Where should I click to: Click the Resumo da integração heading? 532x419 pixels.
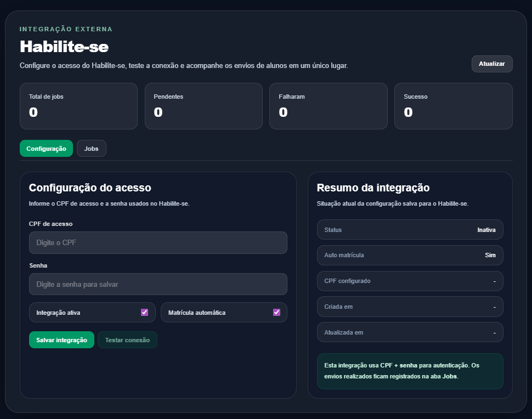pos(373,188)
